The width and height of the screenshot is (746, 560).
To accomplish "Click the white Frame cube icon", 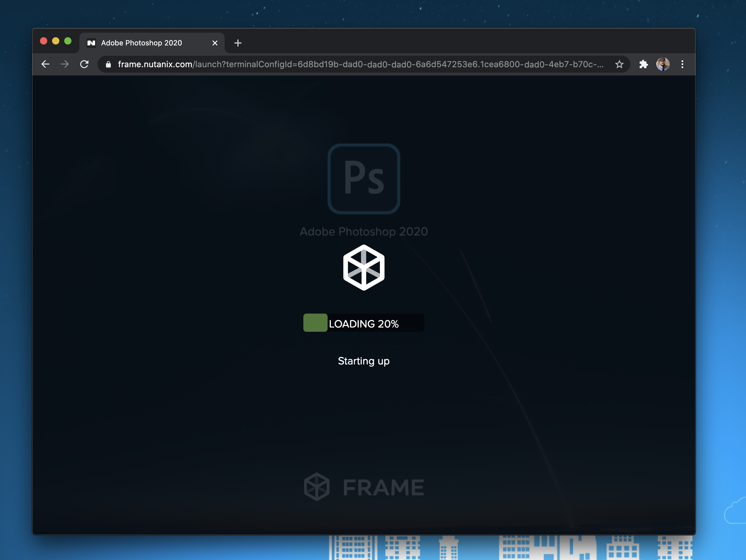I will tap(364, 267).
